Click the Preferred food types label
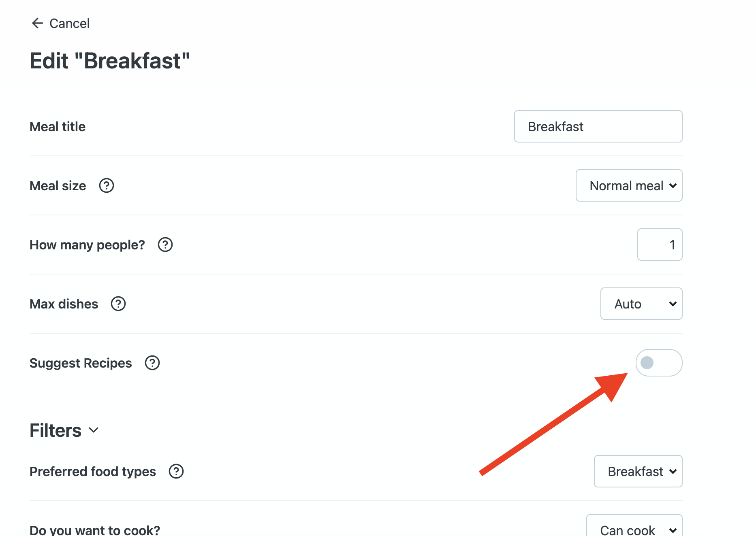This screenshot has width=756, height=536. point(93,472)
